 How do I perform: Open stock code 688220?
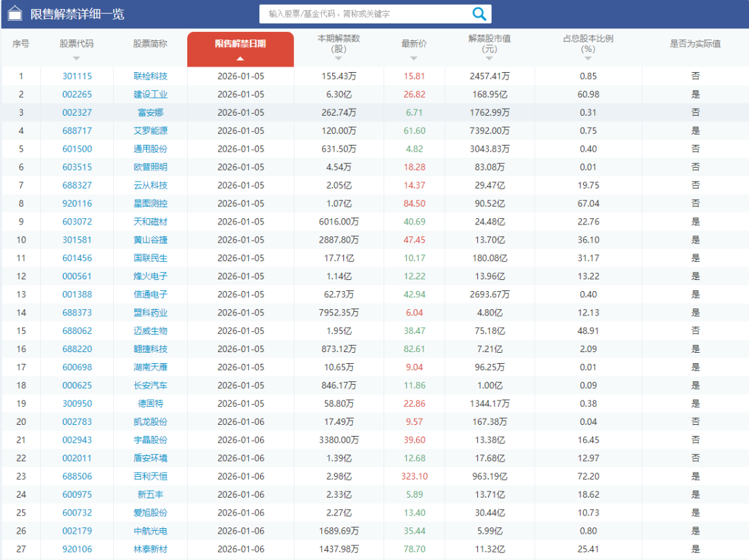[x=77, y=349]
